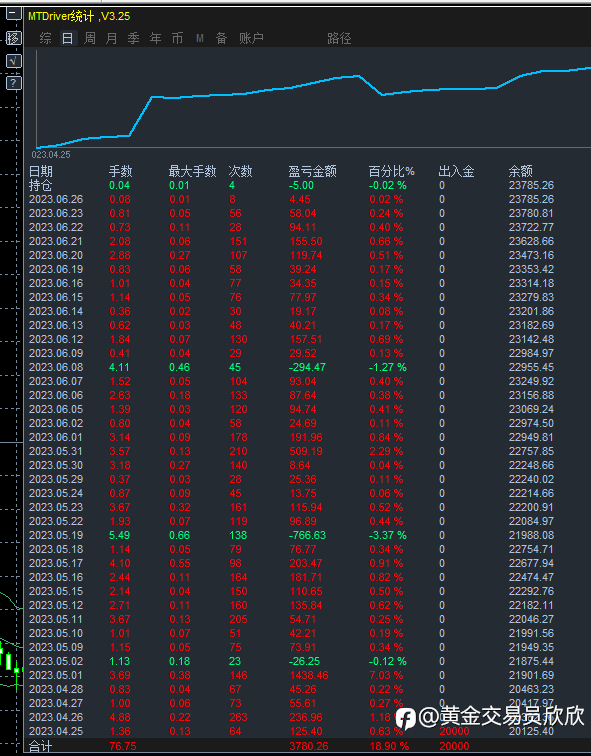This screenshot has height=756, width=591.
Task: Click the 百分比% column header
Action: (x=391, y=171)
